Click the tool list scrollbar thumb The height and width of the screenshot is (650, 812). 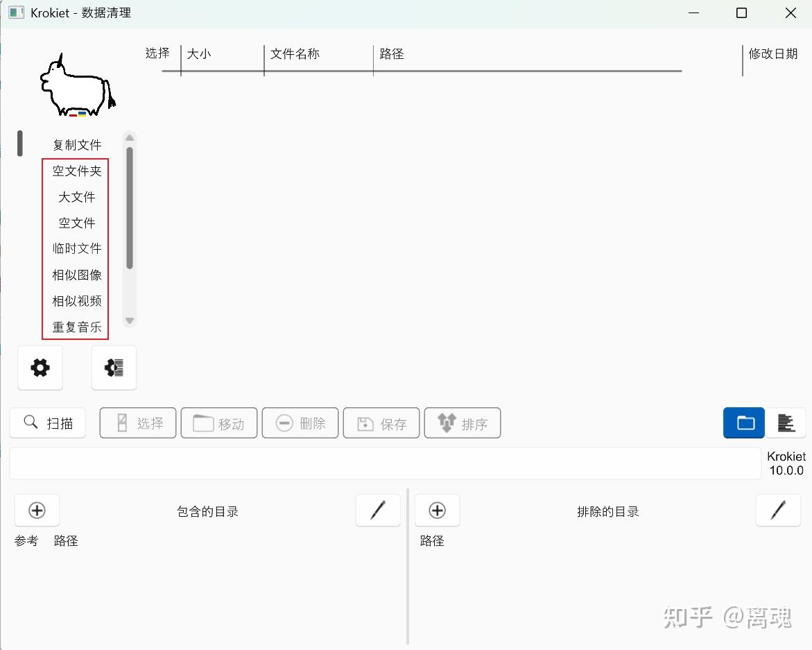pyautogui.click(x=130, y=208)
